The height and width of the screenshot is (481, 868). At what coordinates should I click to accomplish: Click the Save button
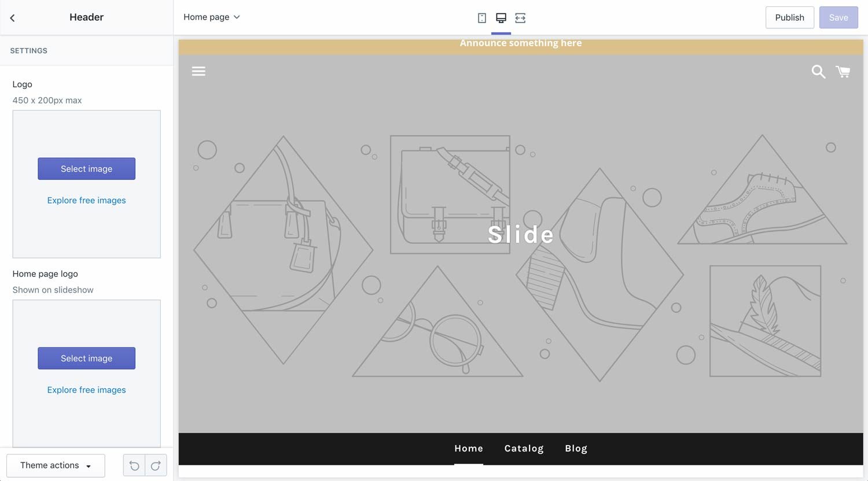click(x=838, y=17)
